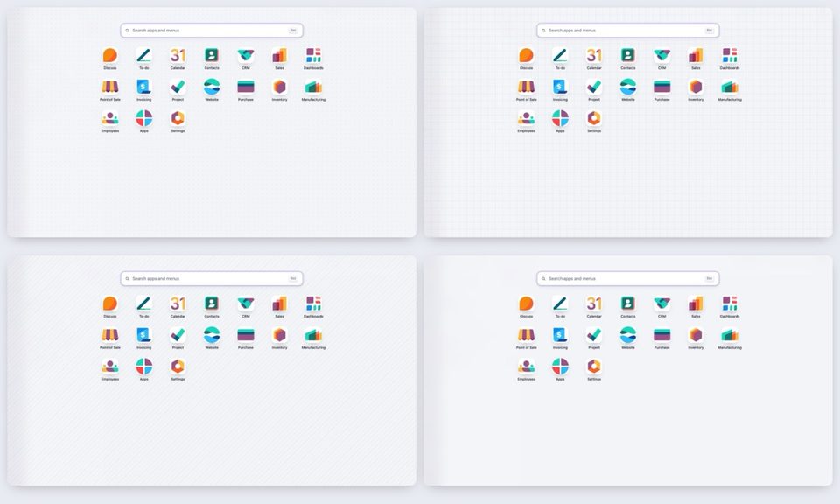Open Settings in the top-left panel
The image size is (840, 504).
[178, 118]
